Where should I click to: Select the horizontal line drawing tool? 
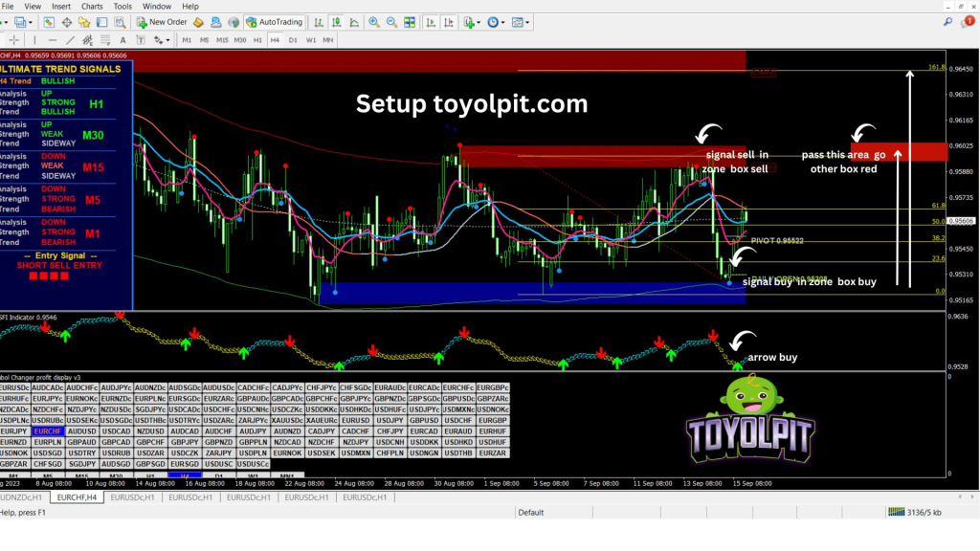pos(52,40)
